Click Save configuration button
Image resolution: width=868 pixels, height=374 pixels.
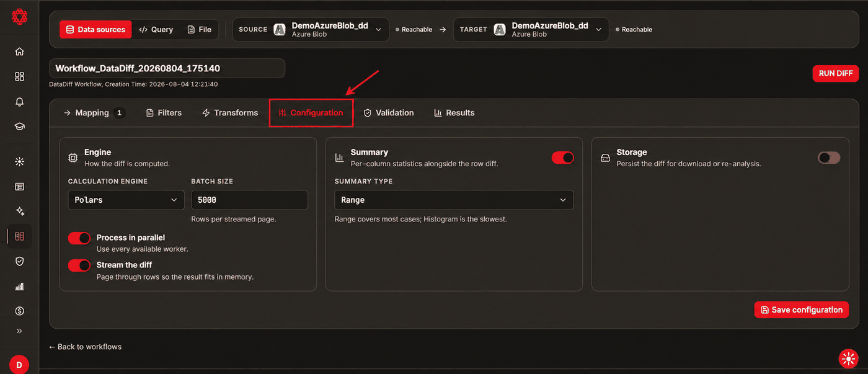802,309
